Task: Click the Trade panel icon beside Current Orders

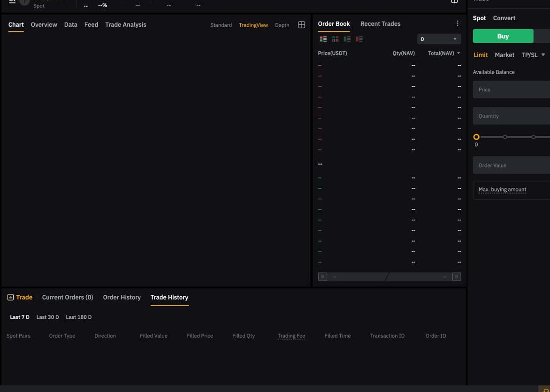Action: 10,297
